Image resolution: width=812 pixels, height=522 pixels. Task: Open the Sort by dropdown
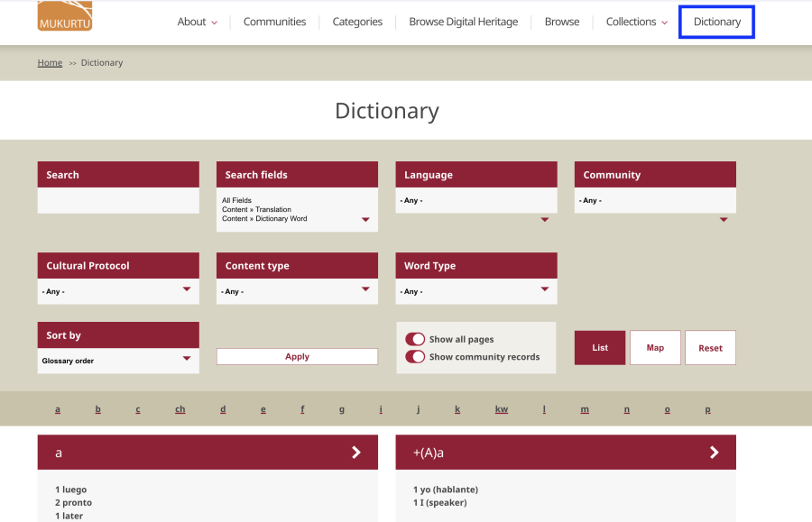pos(118,361)
